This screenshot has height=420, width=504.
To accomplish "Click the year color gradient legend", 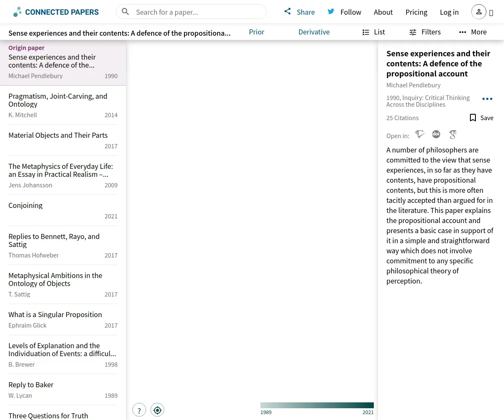I will point(317,405).
